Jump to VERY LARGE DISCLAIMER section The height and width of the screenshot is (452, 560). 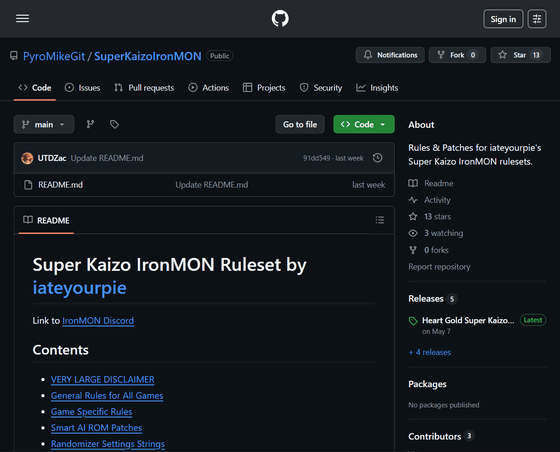[x=102, y=380]
